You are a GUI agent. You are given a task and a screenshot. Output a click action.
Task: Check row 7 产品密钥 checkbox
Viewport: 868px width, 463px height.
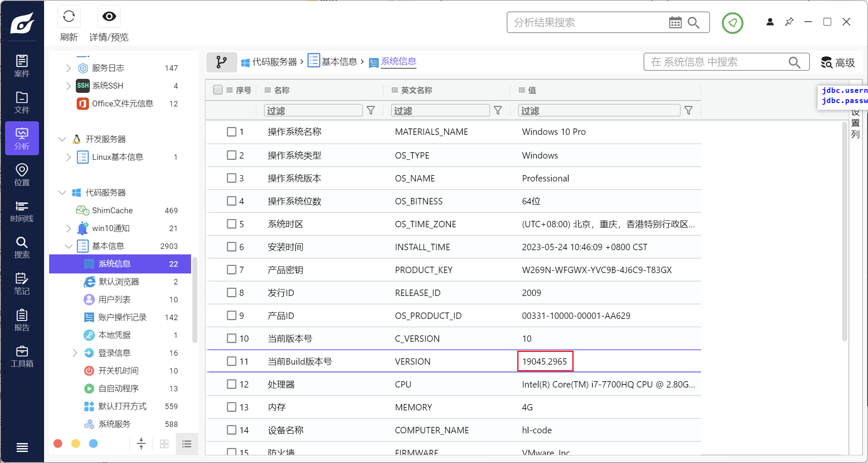pyautogui.click(x=231, y=270)
